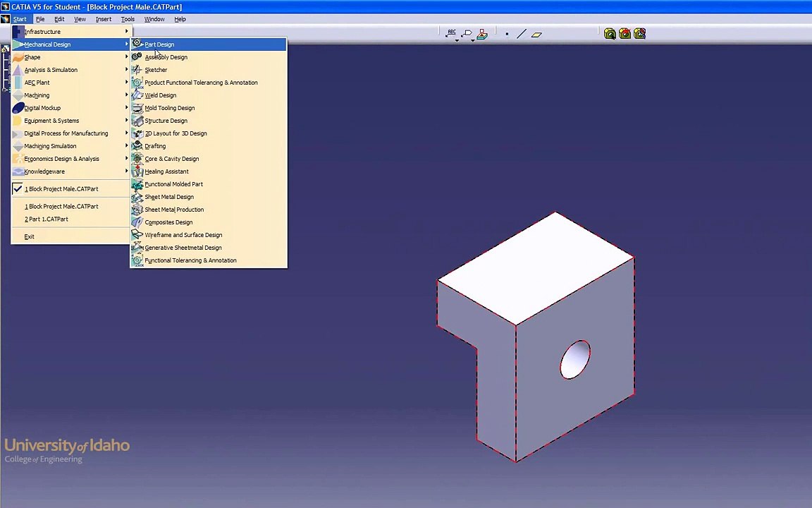The width and height of the screenshot is (812, 508).
Task: Expand the Equipment & Systems submenu
Action: coord(70,120)
